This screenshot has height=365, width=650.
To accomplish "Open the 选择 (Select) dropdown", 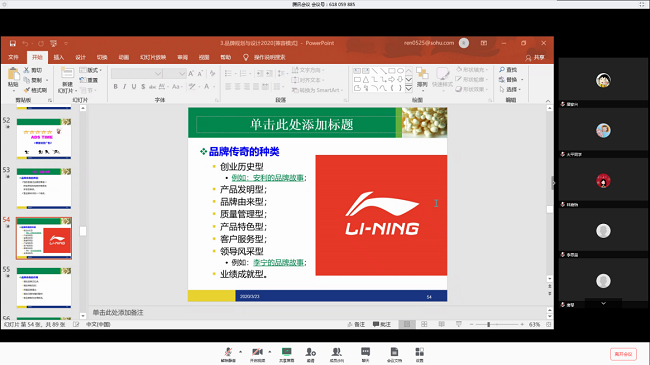I will click(510, 90).
